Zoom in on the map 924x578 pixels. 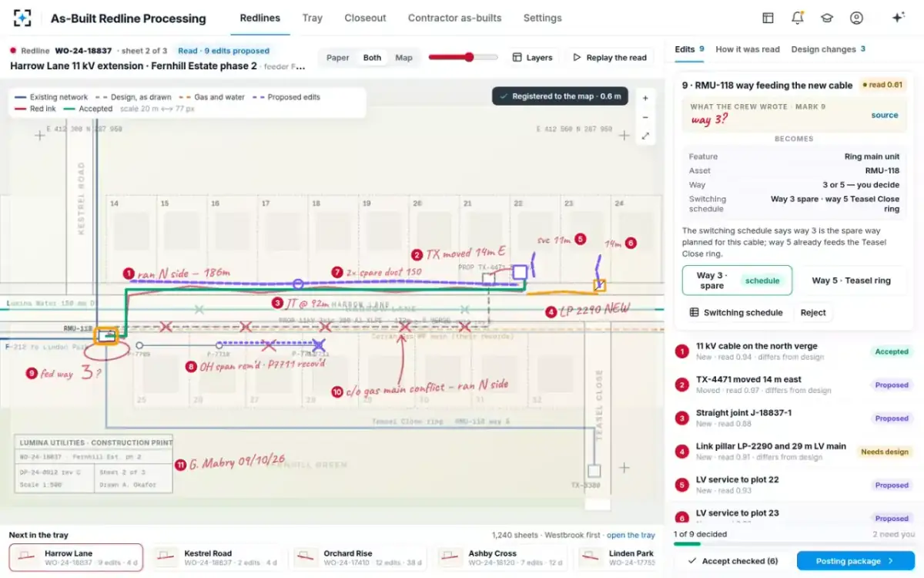coord(645,99)
